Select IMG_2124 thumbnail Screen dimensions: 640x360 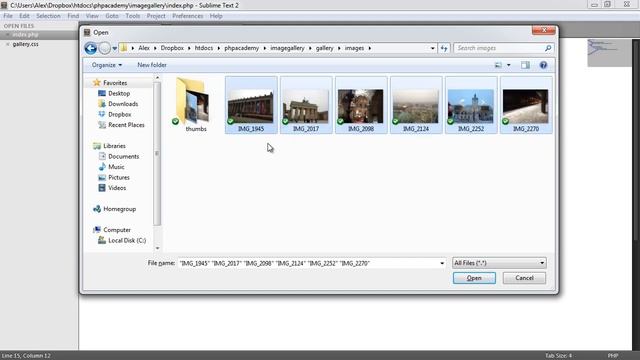pyautogui.click(x=416, y=105)
